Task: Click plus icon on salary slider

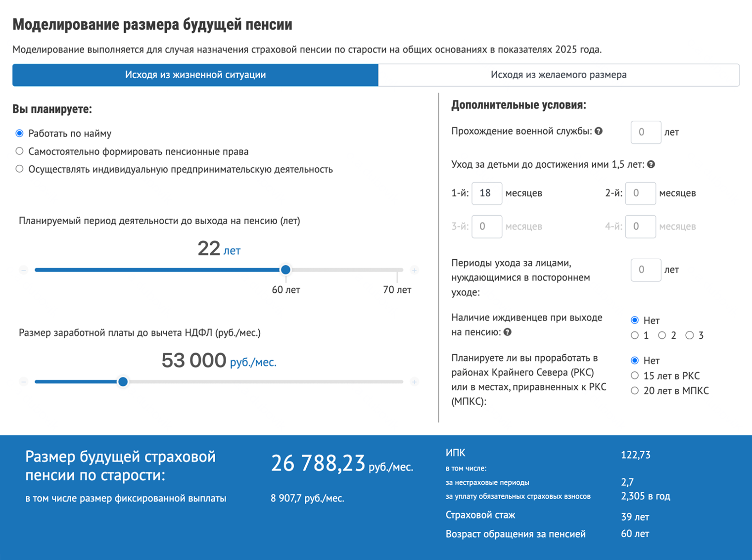Action: (x=415, y=381)
